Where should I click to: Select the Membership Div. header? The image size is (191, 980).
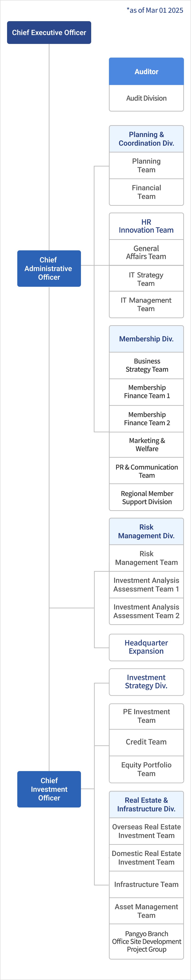[146, 339]
